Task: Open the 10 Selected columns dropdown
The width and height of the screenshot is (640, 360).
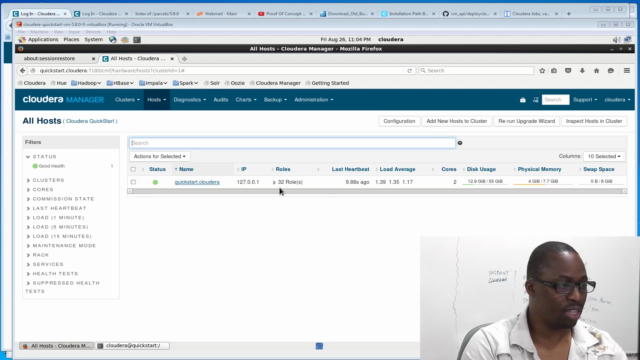Action: click(604, 156)
